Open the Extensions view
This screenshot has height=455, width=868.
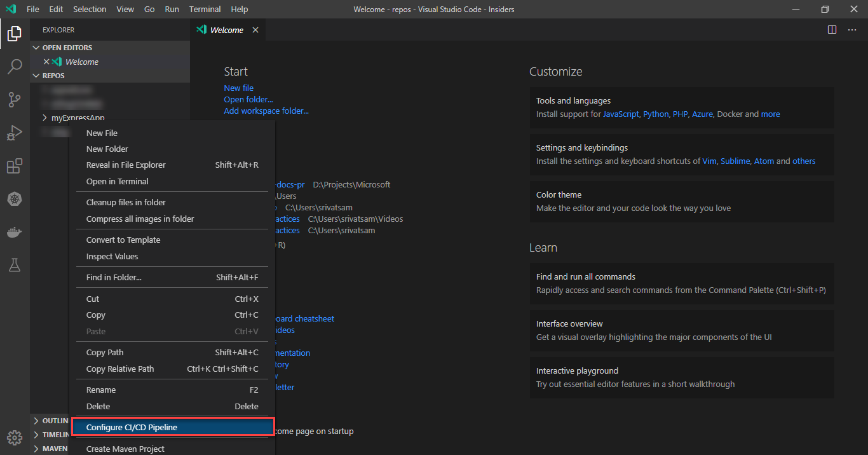coord(14,166)
